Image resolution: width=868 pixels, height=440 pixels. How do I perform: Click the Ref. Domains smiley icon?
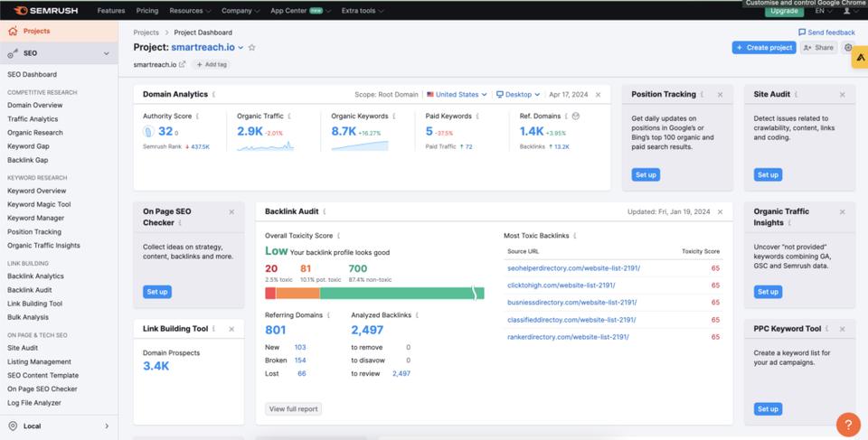coord(576,117)
